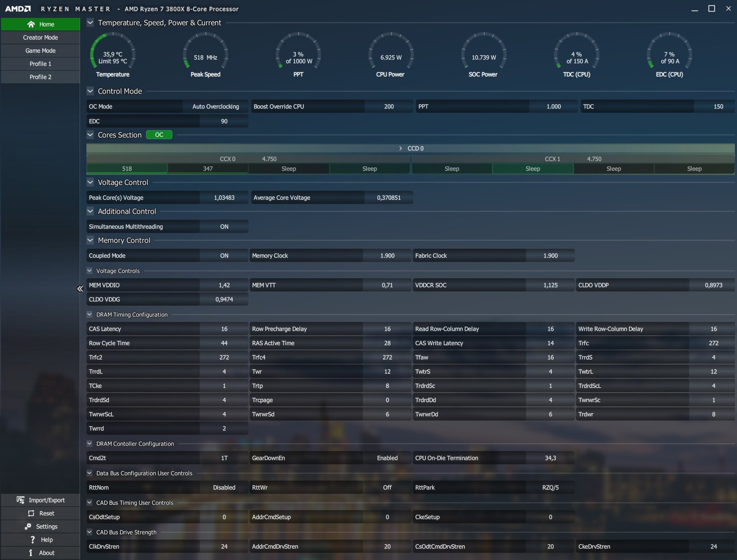Collapse the Voltage Controls subsection
This screenshot has height=560, width=737.
coord(89,271)
